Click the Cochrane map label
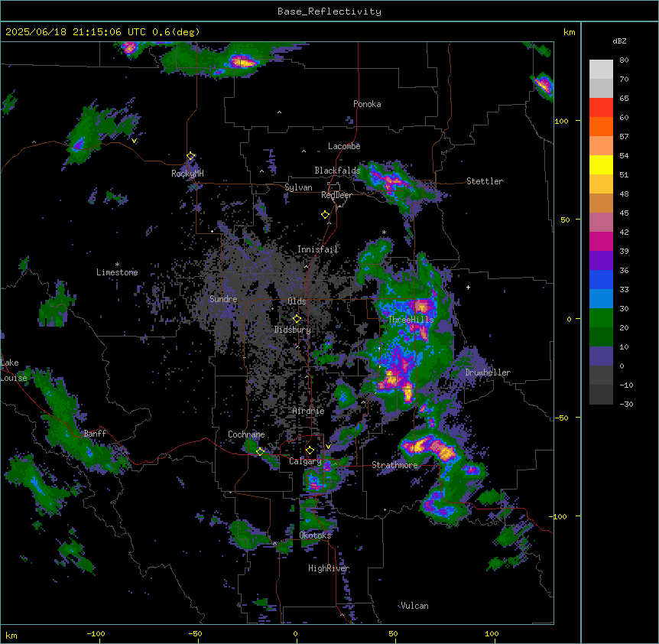This screenshot has height=644, width=659. (x=246, y=434)
